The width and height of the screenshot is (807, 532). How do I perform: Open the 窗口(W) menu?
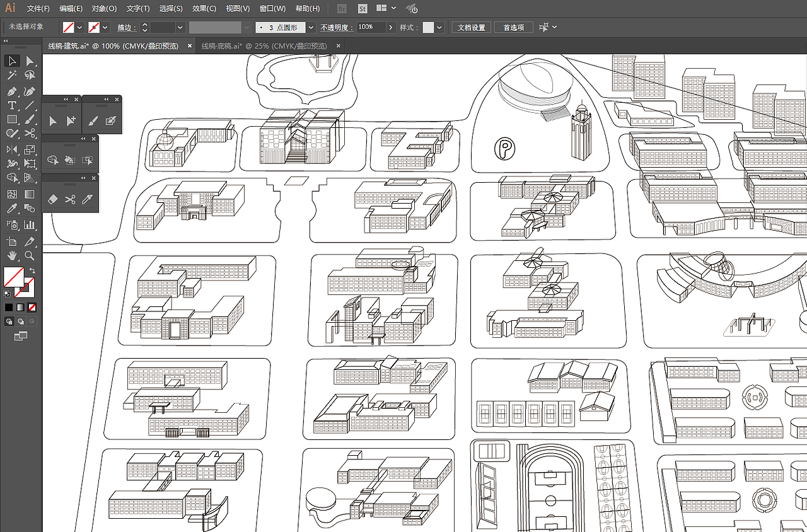pos(272,9)
